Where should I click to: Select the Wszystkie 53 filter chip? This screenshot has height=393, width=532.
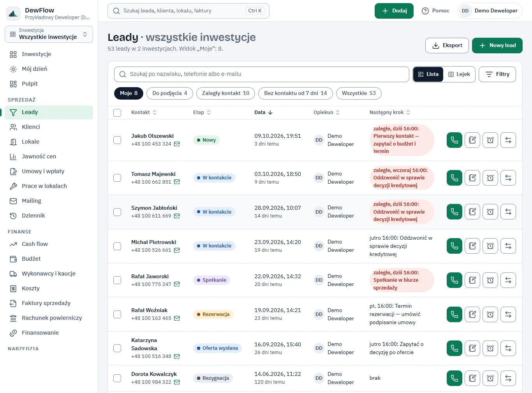click(359, 93)
